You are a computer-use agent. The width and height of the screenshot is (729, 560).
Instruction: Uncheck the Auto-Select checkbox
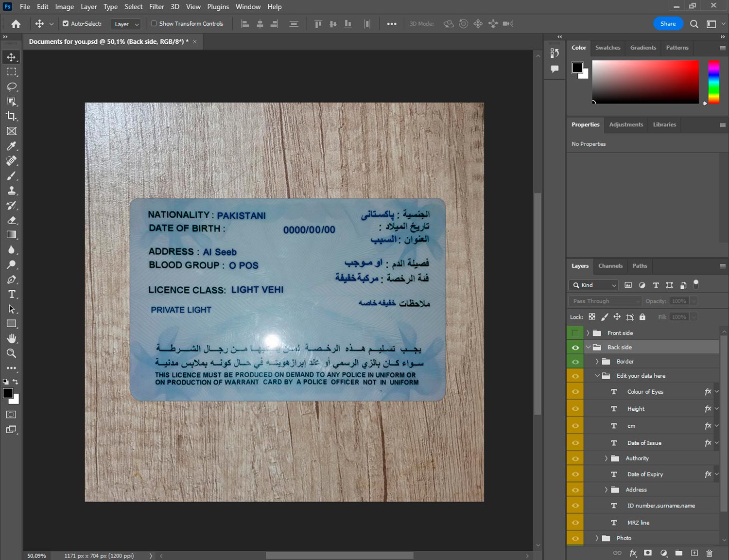[66, 23]
